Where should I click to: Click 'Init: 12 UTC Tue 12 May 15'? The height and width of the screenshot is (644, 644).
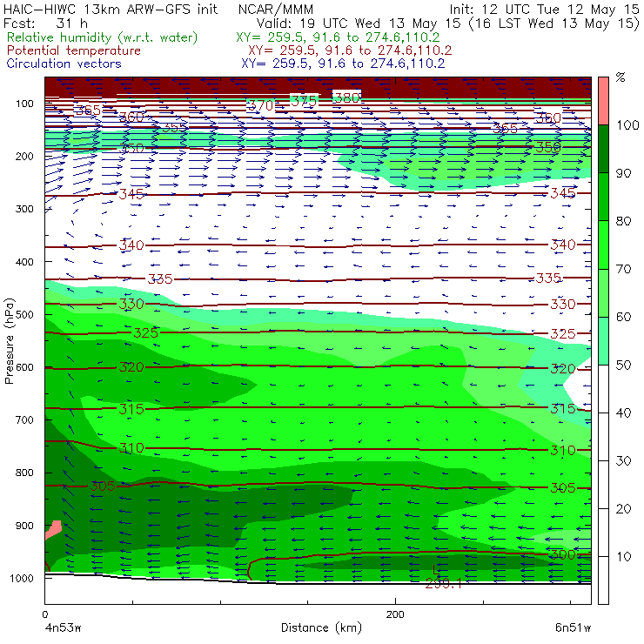544,9
